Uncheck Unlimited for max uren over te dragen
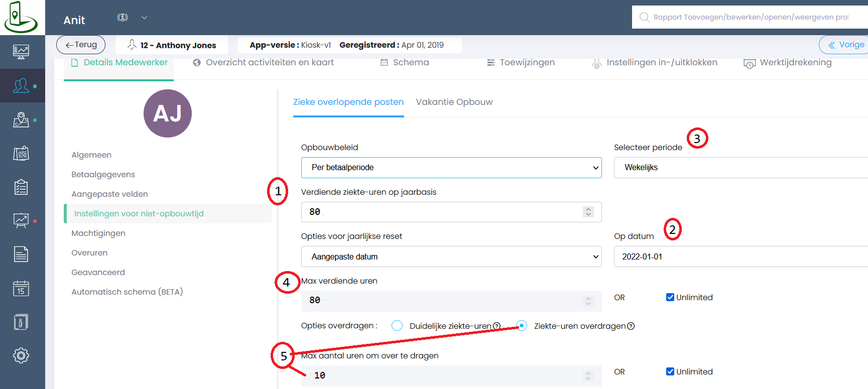 point(670,371)
